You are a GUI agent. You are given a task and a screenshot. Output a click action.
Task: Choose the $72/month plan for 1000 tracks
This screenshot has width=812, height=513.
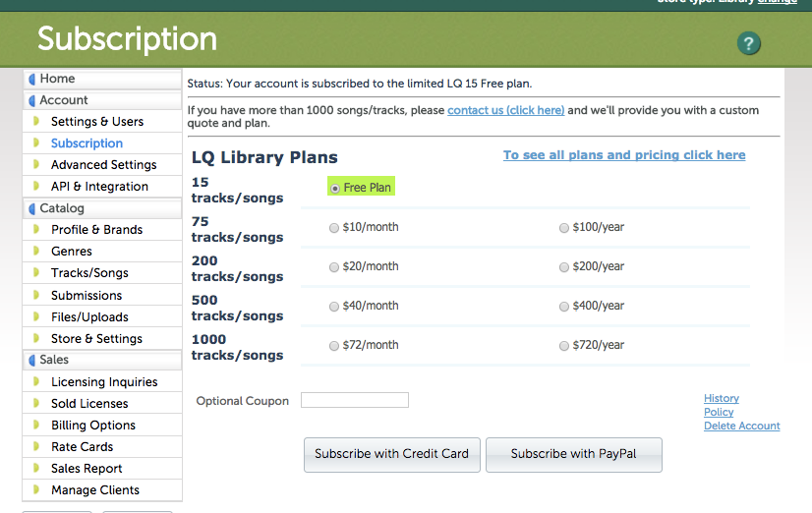tap(335, 346)
